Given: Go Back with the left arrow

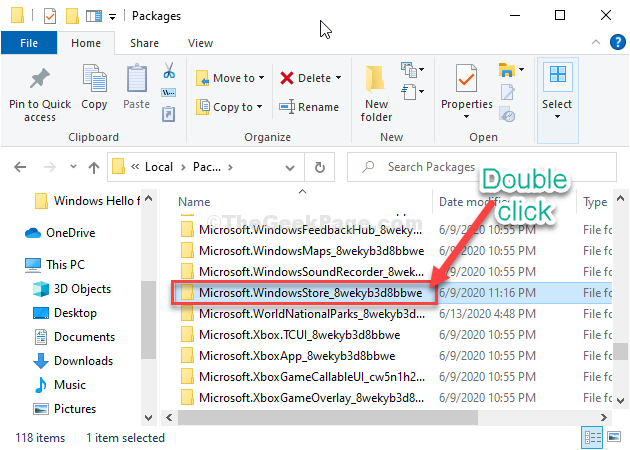Looking at the screenshot, I should [x=20, y=167].
